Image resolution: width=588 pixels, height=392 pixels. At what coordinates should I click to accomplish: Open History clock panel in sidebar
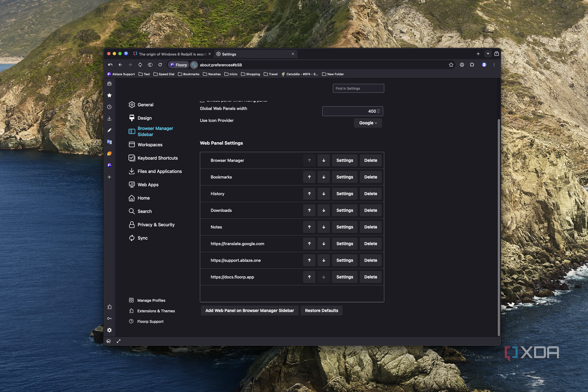109,107
